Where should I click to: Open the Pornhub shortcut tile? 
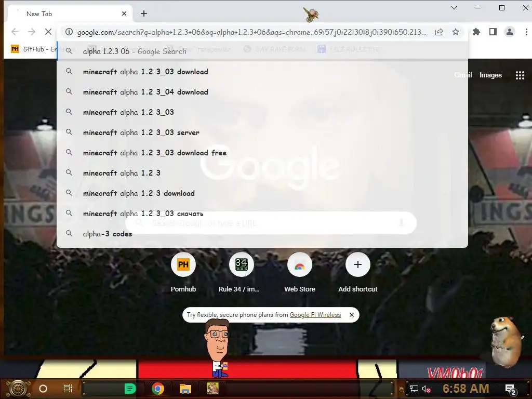[x=183, y=272]
